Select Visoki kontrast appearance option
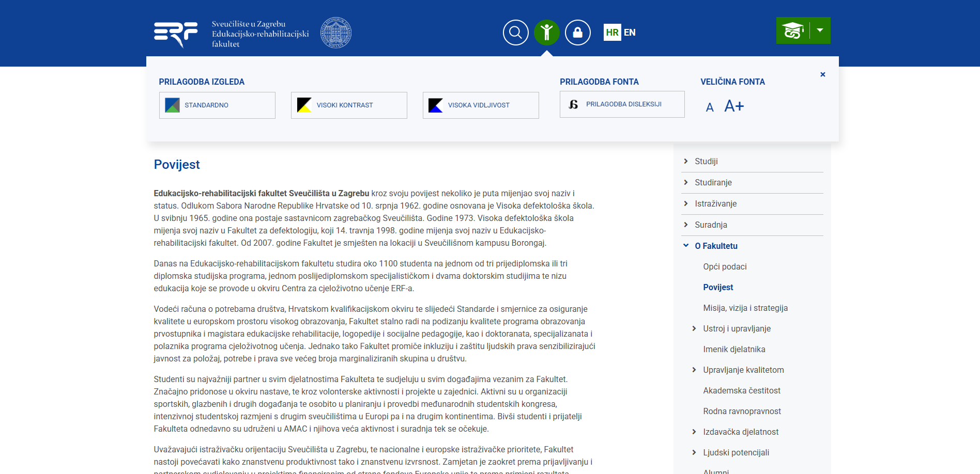980x474 pixels. coord(349,105)
